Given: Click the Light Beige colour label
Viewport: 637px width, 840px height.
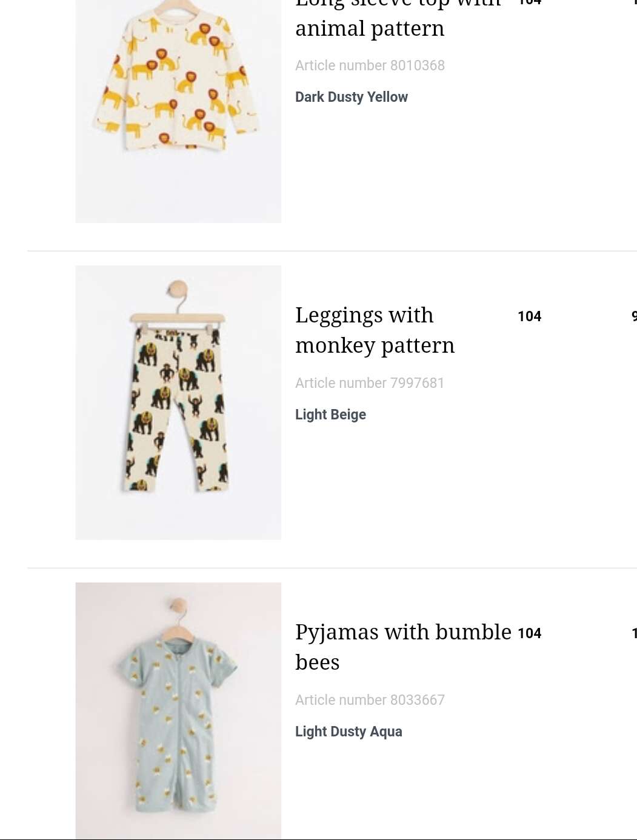Looking at the screenshot, I should (330, 415).
